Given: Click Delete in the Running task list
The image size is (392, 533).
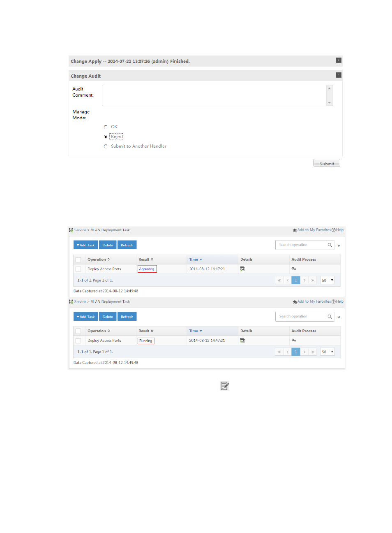Looking at the screenshot, I should 108,317.
